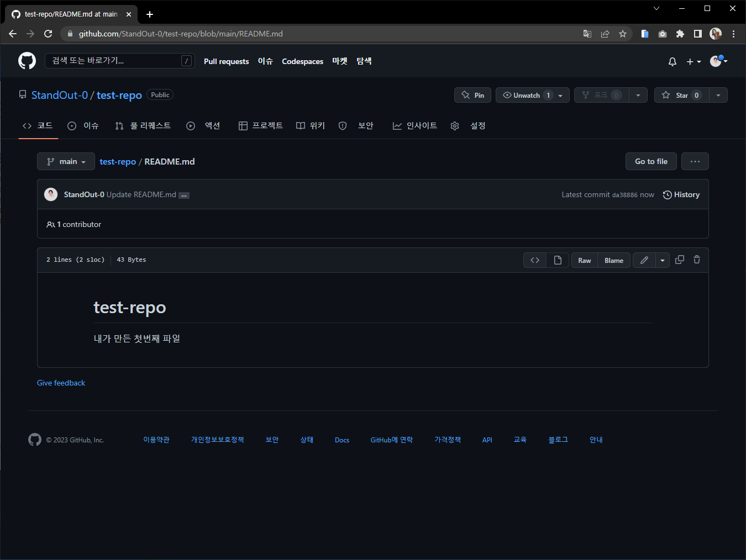Screen dimensions: 746x560
Task: Show the source code view icon
Action: pos(535,260)
